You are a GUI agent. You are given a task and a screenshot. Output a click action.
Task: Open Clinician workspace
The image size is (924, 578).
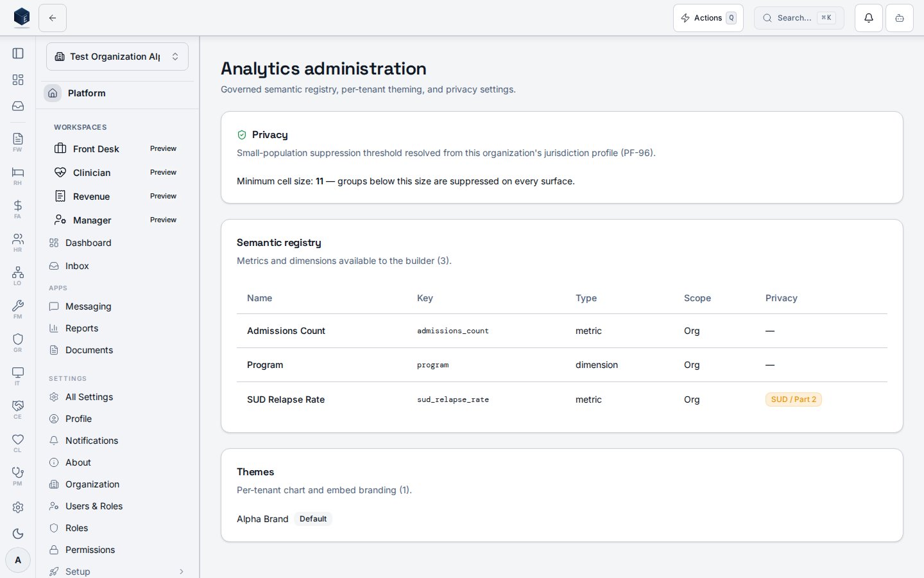tap(117, 173)
